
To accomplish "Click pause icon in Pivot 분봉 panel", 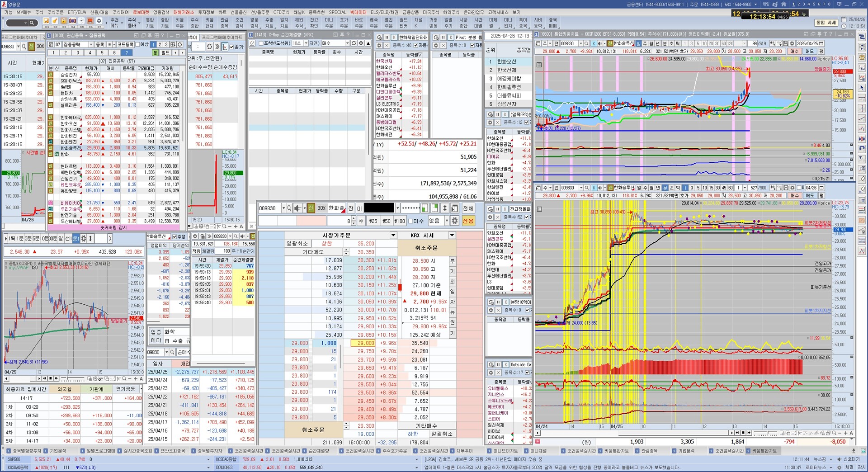I will coord(443,38).
